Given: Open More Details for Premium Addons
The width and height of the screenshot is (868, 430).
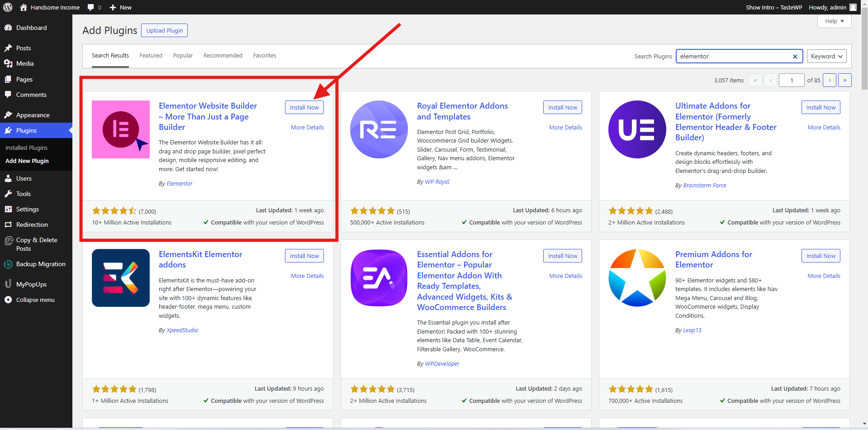Looking at the screenshot, I should 824,276.
